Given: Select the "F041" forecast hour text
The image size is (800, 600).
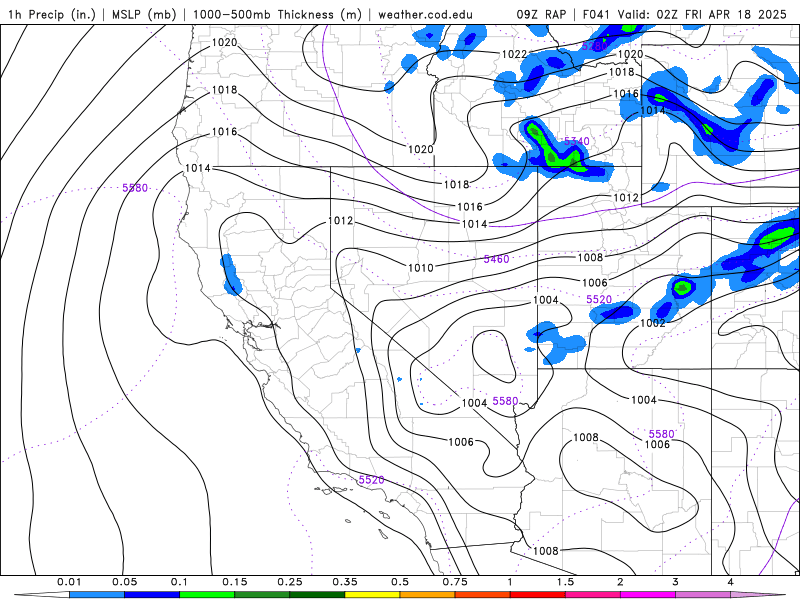Looking at the screenshot, I should tap(596, 14).
